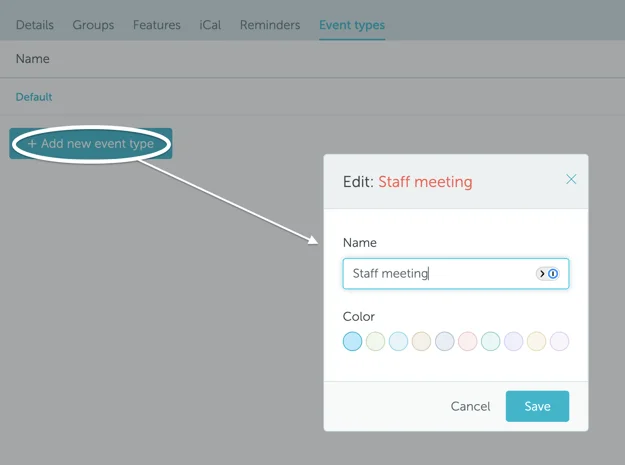Screen dimensions: 625x465
Task: Switch to the Details tab
Action: click(35, 25)
